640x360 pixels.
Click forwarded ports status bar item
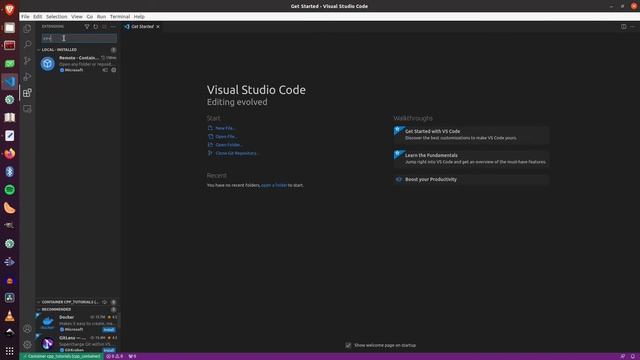pyautogui.click(x=132, y=356)
